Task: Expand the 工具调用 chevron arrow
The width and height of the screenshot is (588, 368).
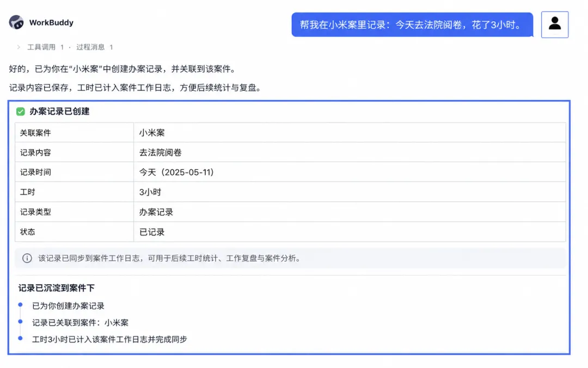Action: point(19,47)
